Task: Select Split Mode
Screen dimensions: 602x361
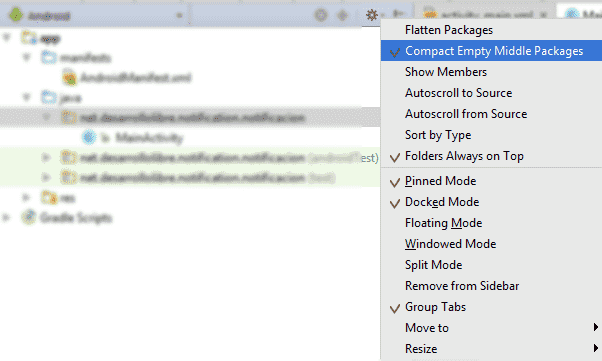Action: click(491, 265)
